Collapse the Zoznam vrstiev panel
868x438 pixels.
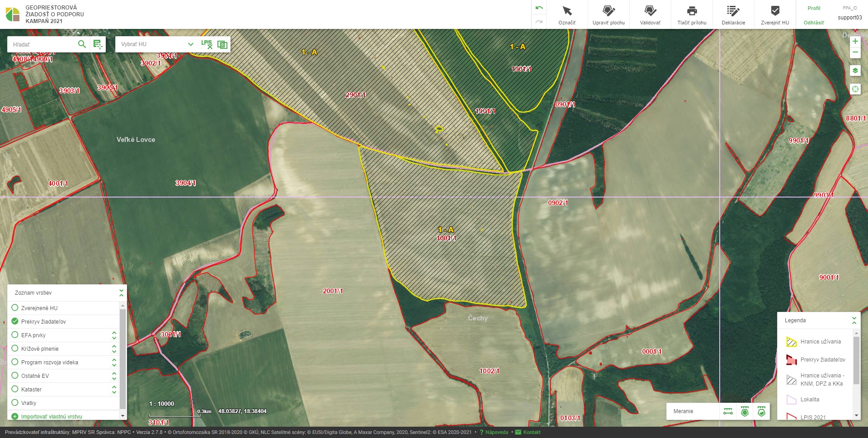click(121, 293)
